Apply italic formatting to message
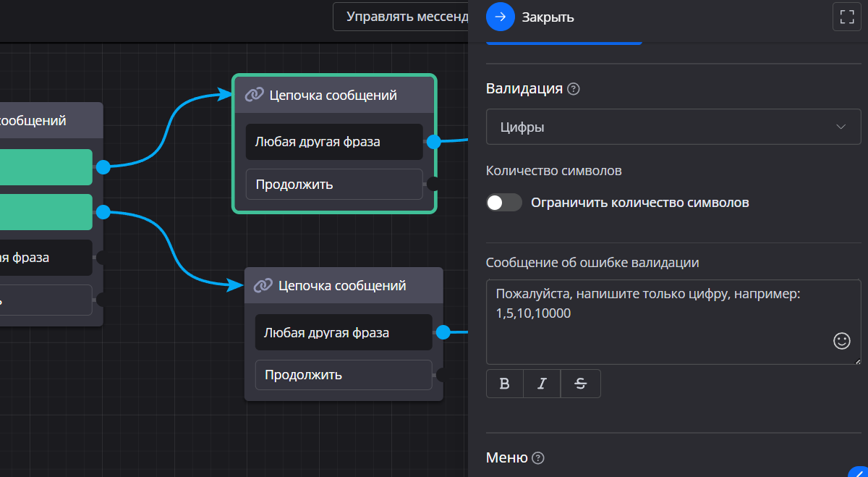Viewport: 868px width, 477px height. (542, 384)
